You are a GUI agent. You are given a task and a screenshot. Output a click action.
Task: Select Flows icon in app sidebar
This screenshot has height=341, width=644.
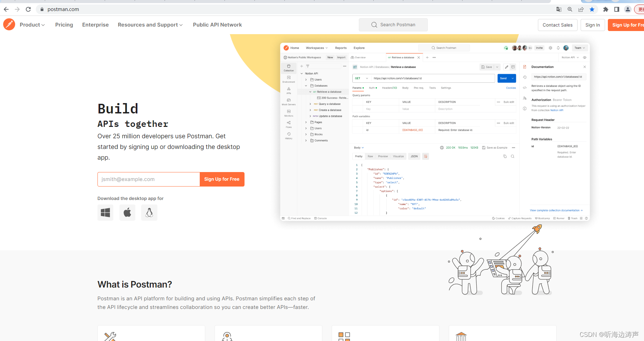(289, 124)
